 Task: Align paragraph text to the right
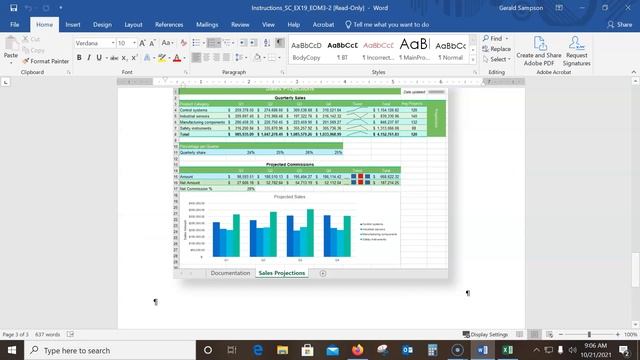point(216,58)
